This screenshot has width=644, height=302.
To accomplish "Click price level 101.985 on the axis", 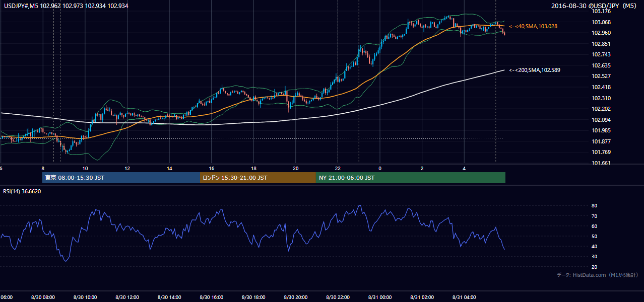I will (601, 131).
